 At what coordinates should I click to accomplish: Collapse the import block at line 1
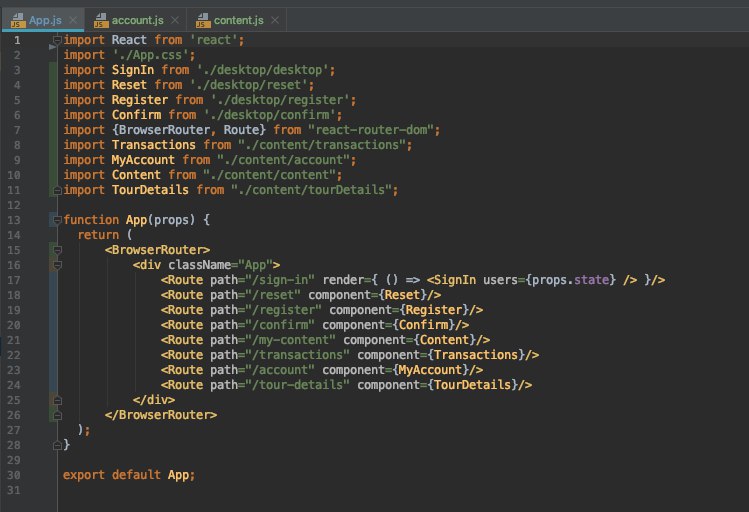tap(57, 40)
